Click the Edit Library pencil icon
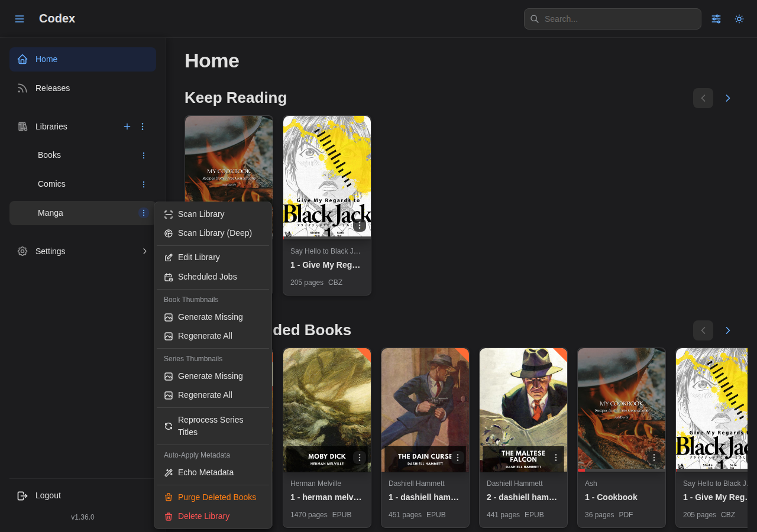 click(x=169, y=258)
